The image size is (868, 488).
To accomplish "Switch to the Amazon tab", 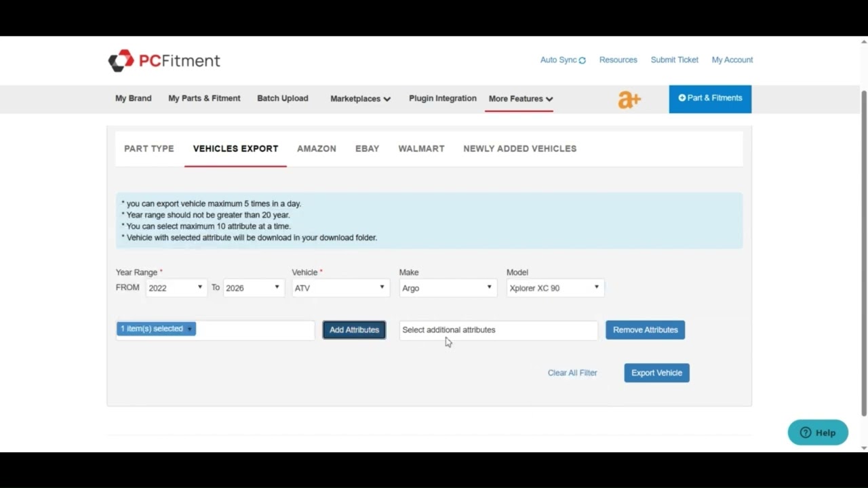I will [317, 148].
